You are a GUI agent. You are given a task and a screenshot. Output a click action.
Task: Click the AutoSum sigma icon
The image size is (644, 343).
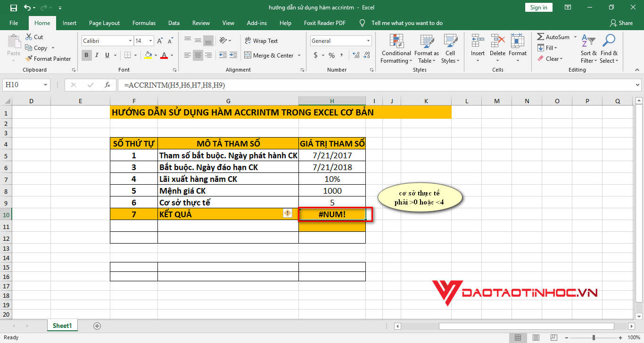[540, 37]
